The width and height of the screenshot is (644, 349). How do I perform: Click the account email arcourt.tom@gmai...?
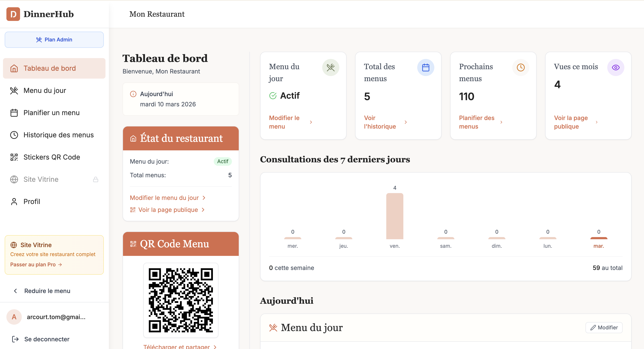click(x=56, y=317)
